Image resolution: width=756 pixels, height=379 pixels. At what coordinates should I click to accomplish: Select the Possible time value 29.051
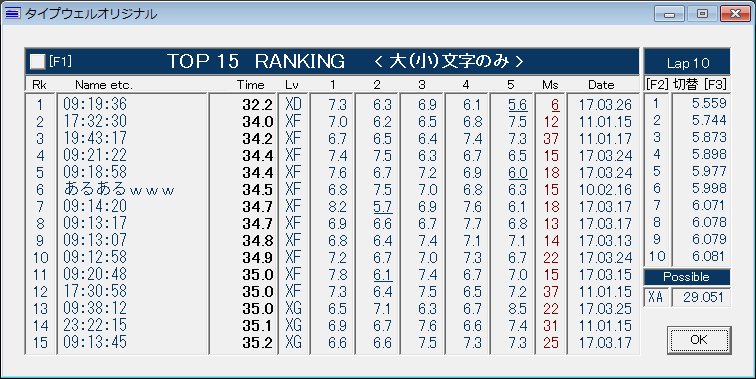703,298
